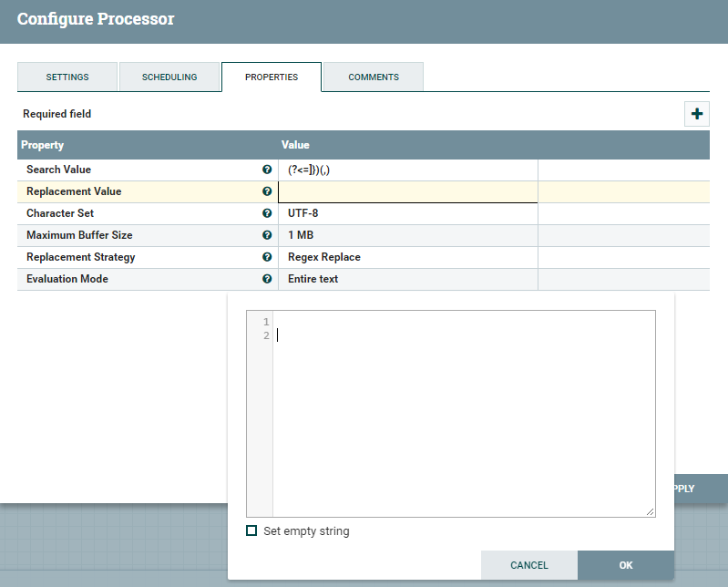Click help icon beside Search Value
Viewport: 728px width, 587px height.
point(267,170)
